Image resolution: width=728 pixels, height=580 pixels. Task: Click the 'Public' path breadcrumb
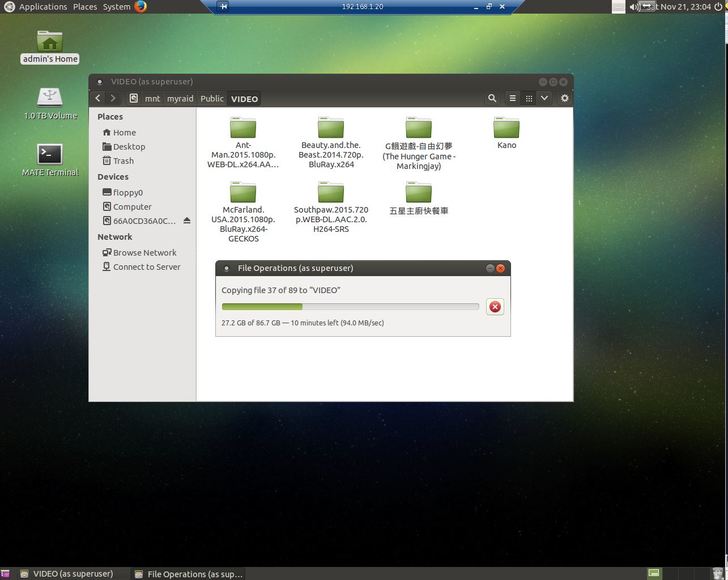(x=212, y=99)
